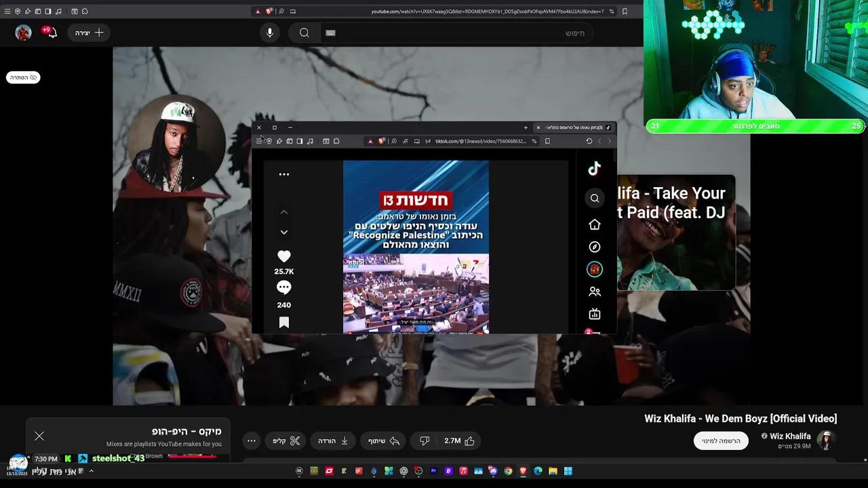
Task: Toggle the sidebar panel in YouTube window toolbar
Action: pos(48,11)
